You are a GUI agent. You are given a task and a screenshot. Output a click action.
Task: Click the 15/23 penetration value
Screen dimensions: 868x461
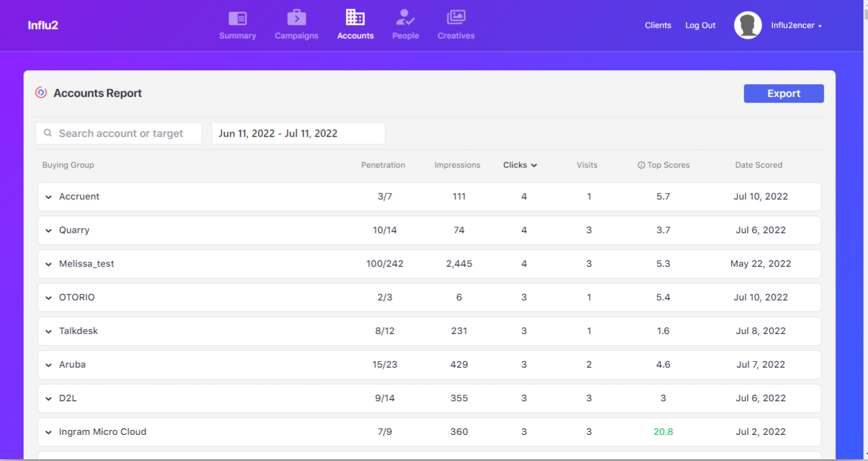click(385, 365)
